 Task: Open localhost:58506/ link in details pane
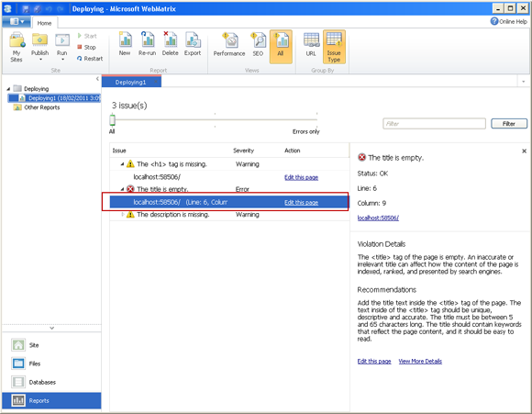(x=378, y=218)
